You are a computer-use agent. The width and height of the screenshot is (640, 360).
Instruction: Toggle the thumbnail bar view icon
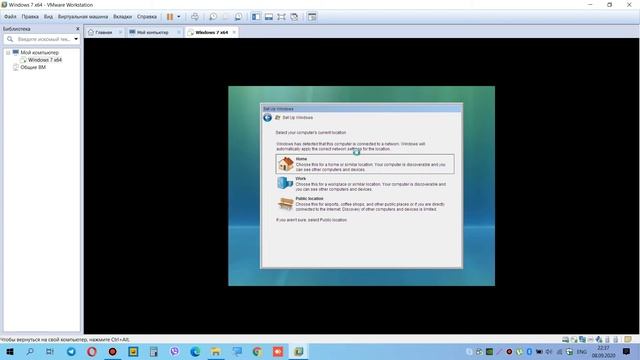[x=269, y=17]
